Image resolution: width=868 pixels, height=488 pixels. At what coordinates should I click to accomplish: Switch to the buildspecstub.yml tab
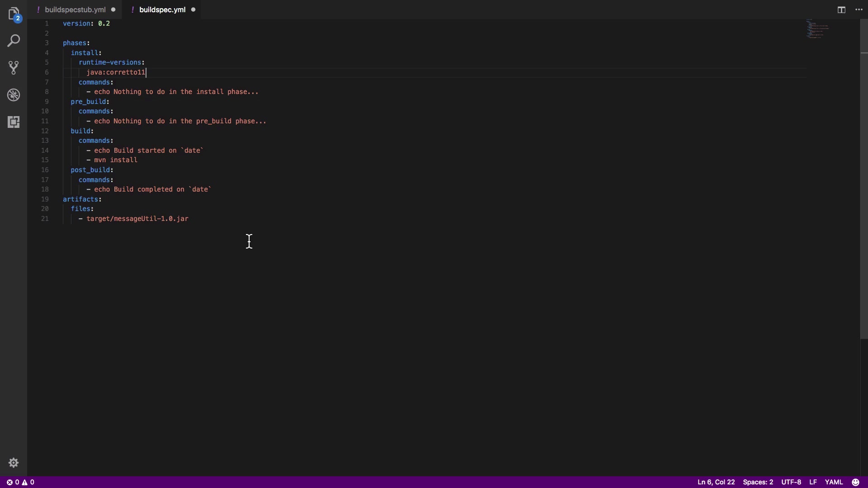75,9
